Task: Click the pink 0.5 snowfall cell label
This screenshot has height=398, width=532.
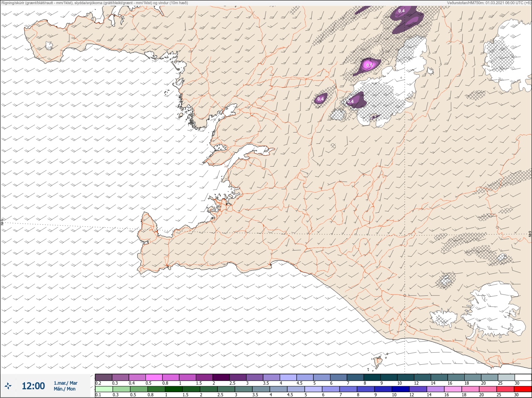Action: (369, 65)
